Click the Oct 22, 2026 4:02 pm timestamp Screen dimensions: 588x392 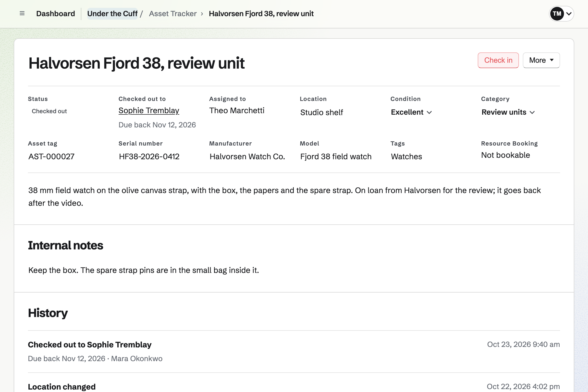[x=523, y=387]
